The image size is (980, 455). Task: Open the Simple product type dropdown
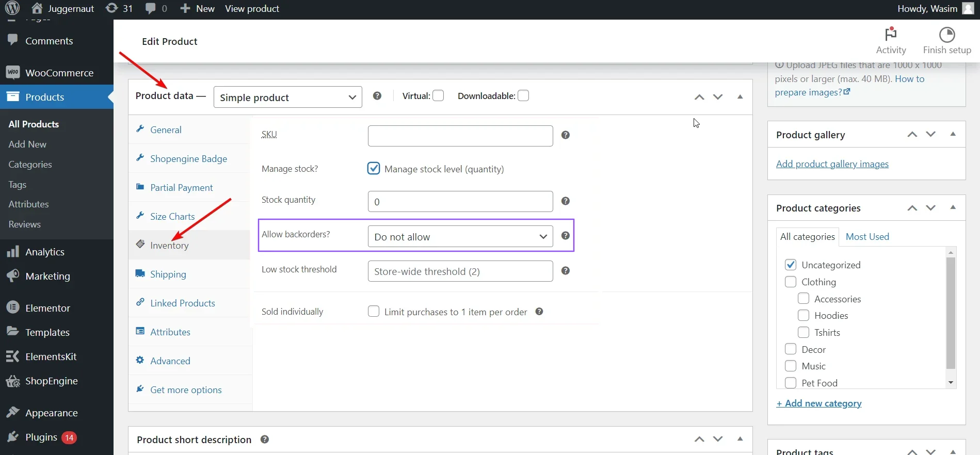pyautogui.click(x=287, y=98)
